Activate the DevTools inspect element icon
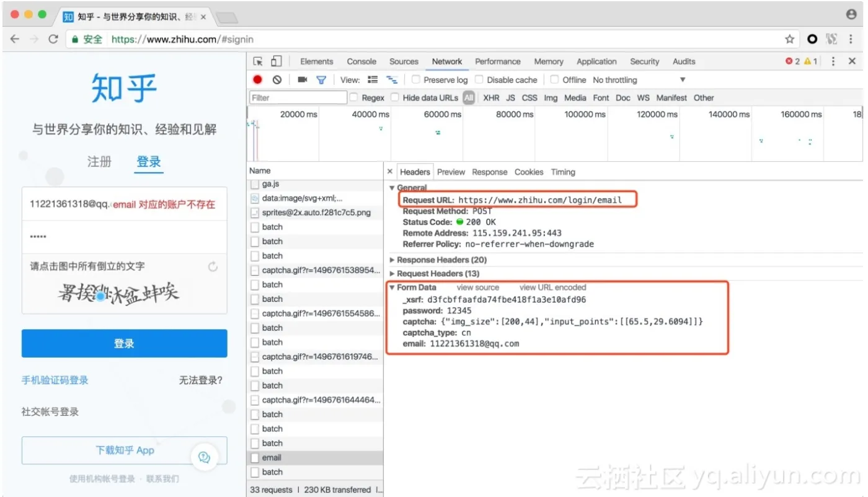Screen dimensions: 868x497 click(x=258, y=61)
